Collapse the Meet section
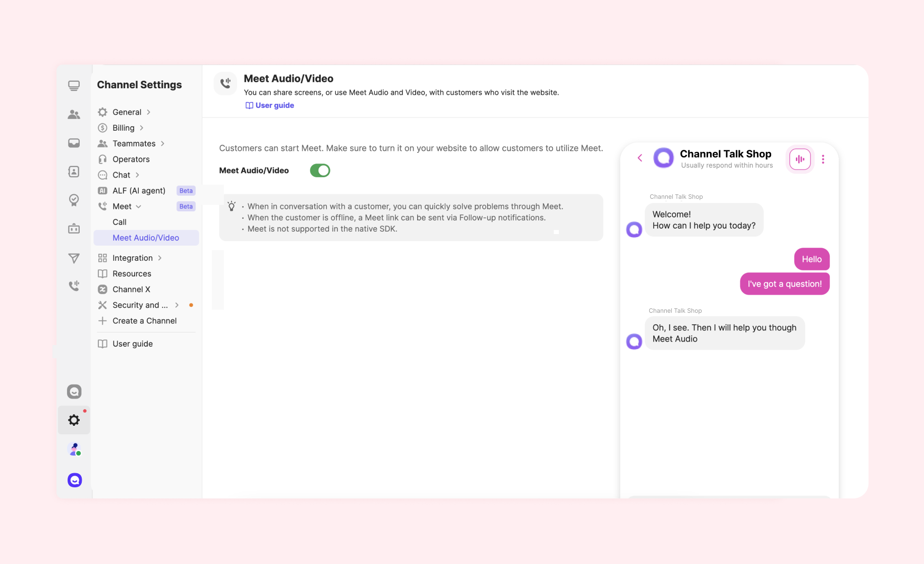 click(139, 206)
